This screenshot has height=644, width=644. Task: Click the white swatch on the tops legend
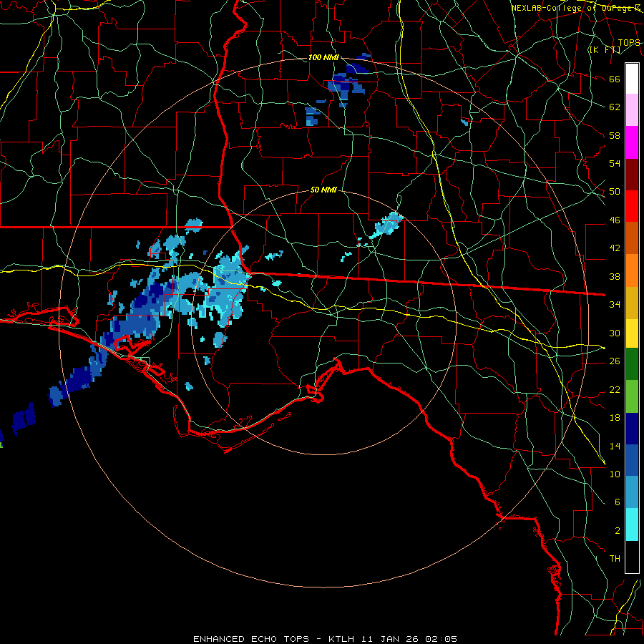632,79
